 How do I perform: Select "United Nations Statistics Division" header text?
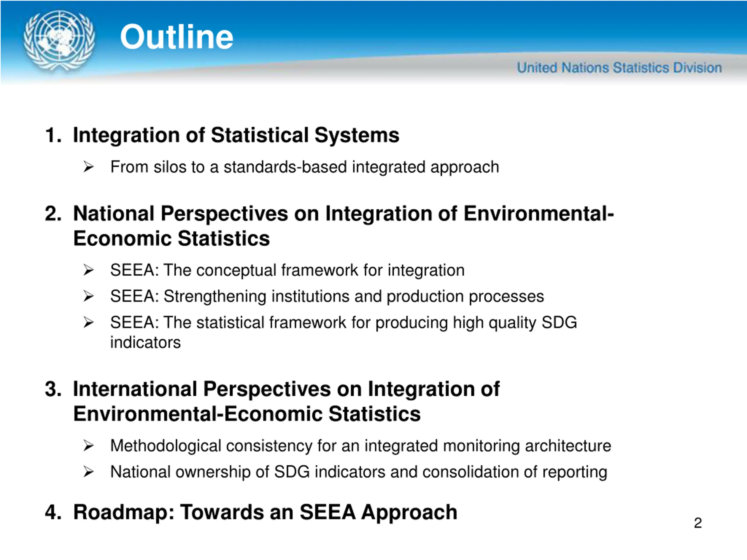coord(619,67)
